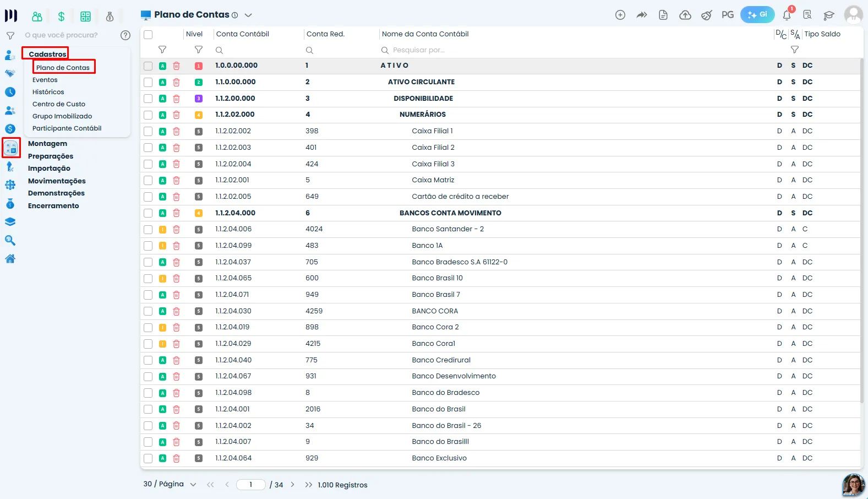Open the layers stack icon in left sidebar
This screenshot has height=499, width=868.
(10, 222)
